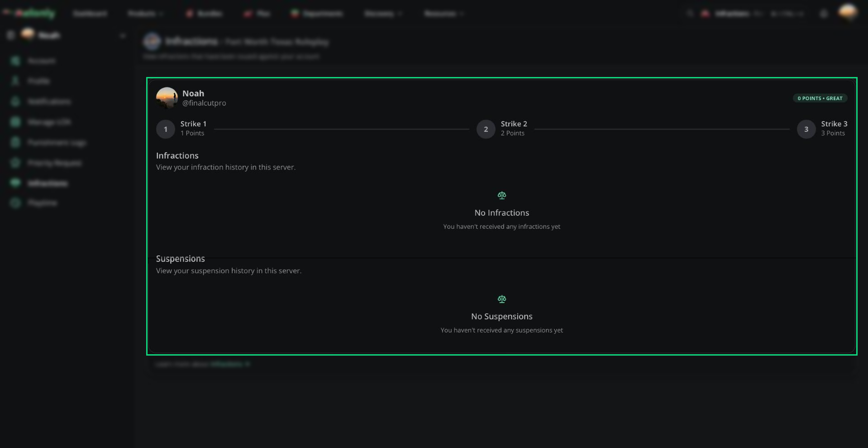The image size is (868, 448).
Task: Click the No Suspensions title
Action: 502,316
